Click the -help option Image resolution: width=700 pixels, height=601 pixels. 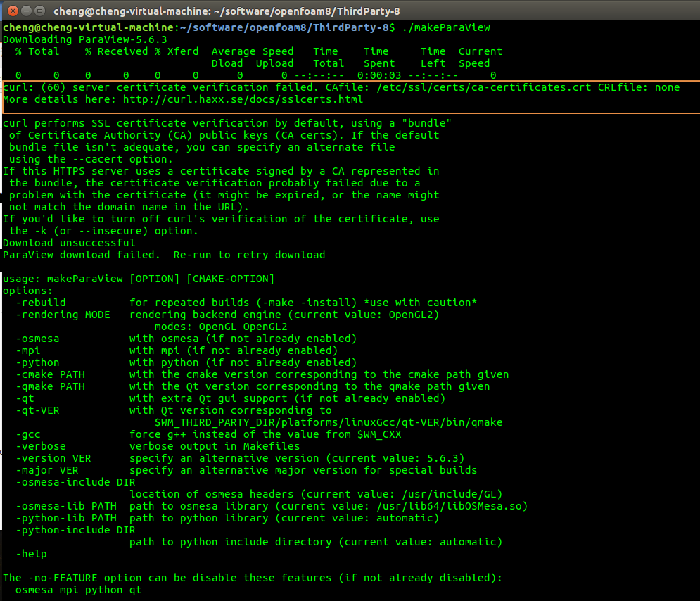point(31,554)
